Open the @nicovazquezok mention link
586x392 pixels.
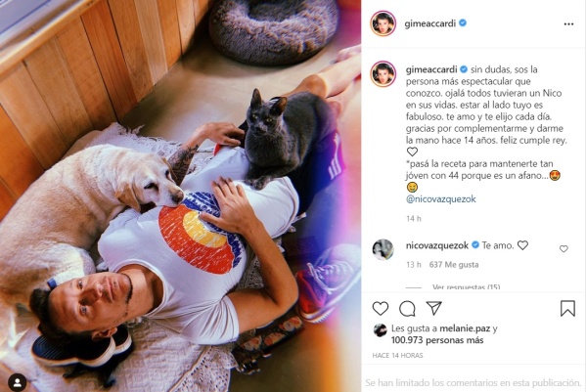click(441, 199)
